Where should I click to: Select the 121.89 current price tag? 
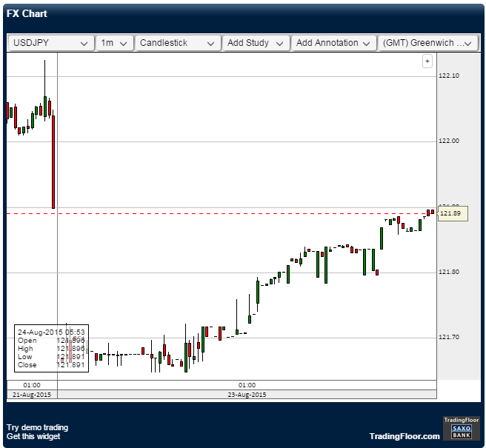click(x=450, y=213)
